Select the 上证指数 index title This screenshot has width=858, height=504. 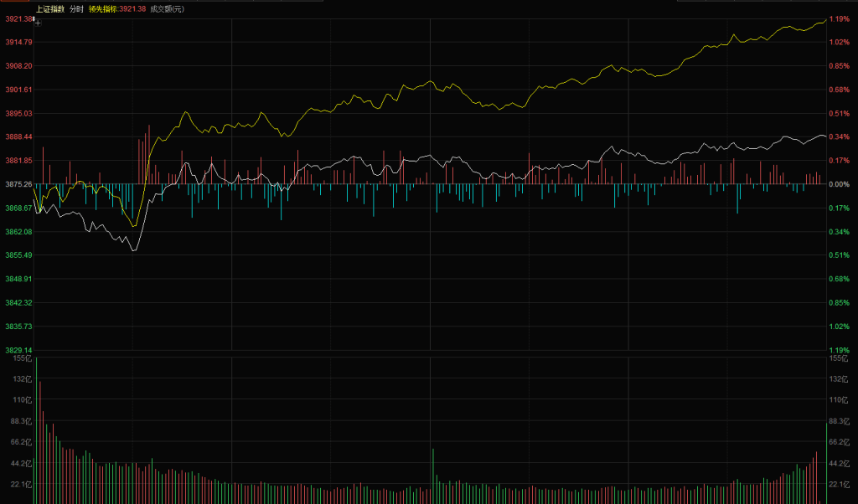point(49,8)
